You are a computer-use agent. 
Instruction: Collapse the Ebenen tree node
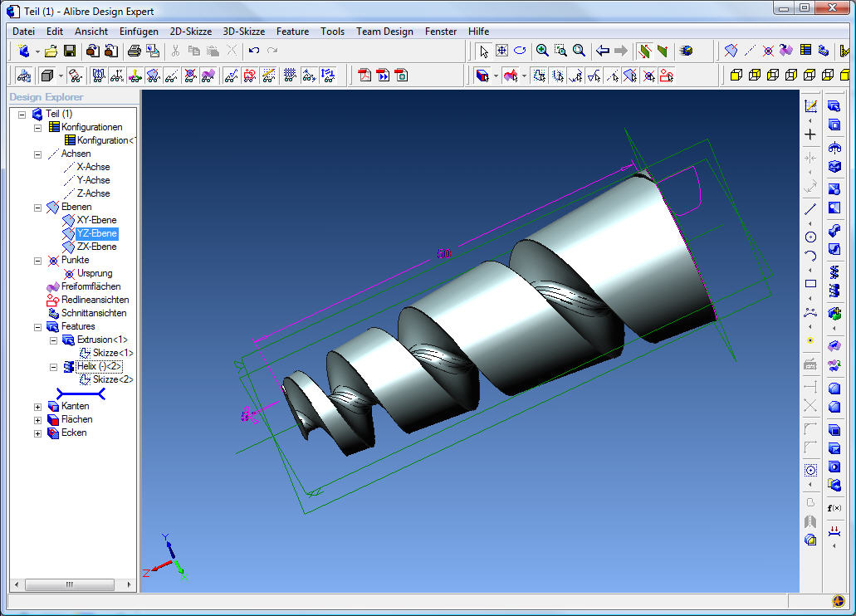tap(37, 208)
